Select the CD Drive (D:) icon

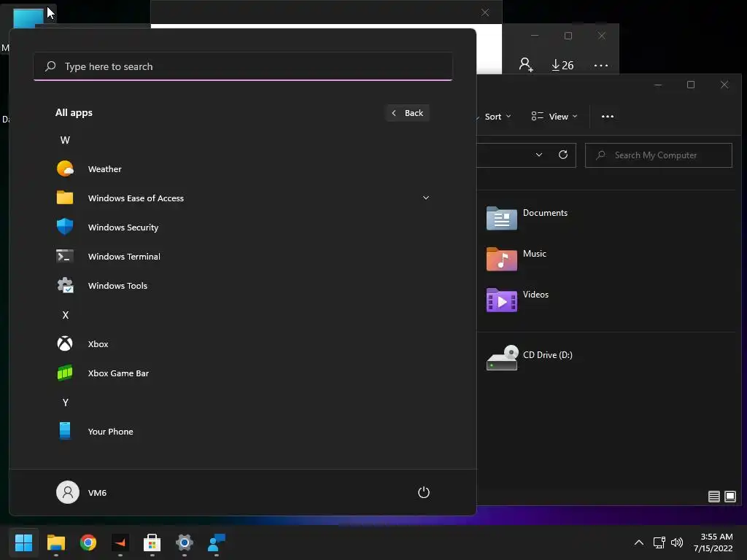pos(502,357)
